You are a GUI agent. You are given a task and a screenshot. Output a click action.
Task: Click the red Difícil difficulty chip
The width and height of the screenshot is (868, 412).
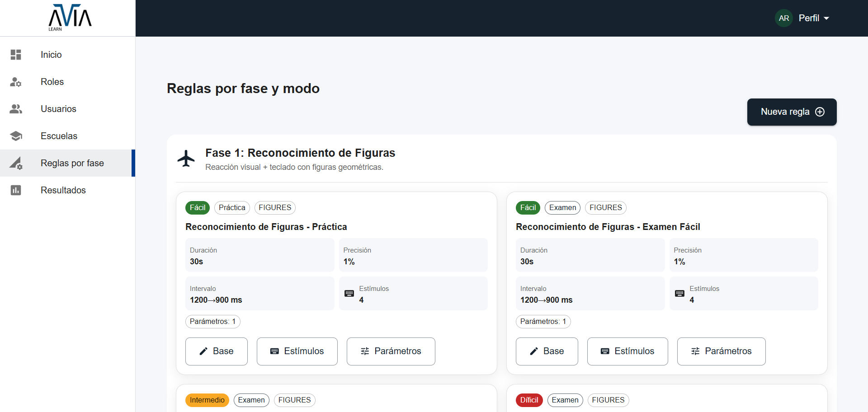tap(529, 400)
